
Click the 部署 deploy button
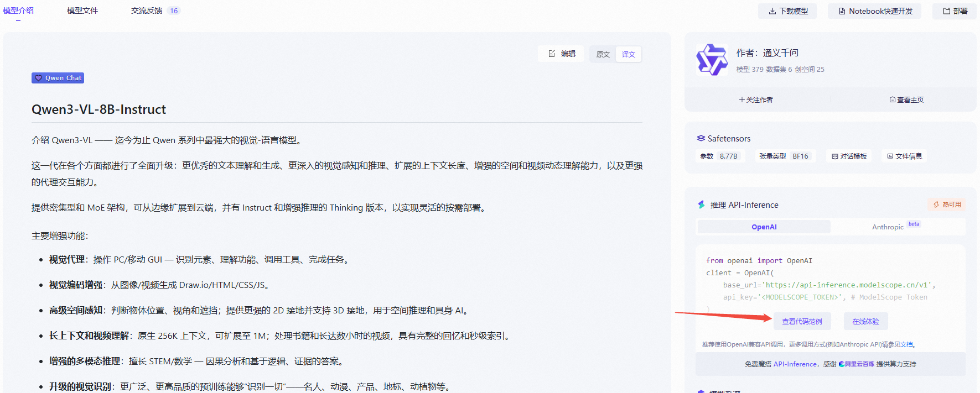pyautogui.click(x=955, y=11)
